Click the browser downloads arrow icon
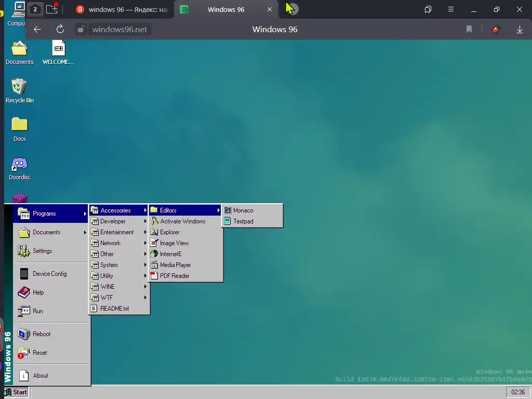 tap(520, 30)
